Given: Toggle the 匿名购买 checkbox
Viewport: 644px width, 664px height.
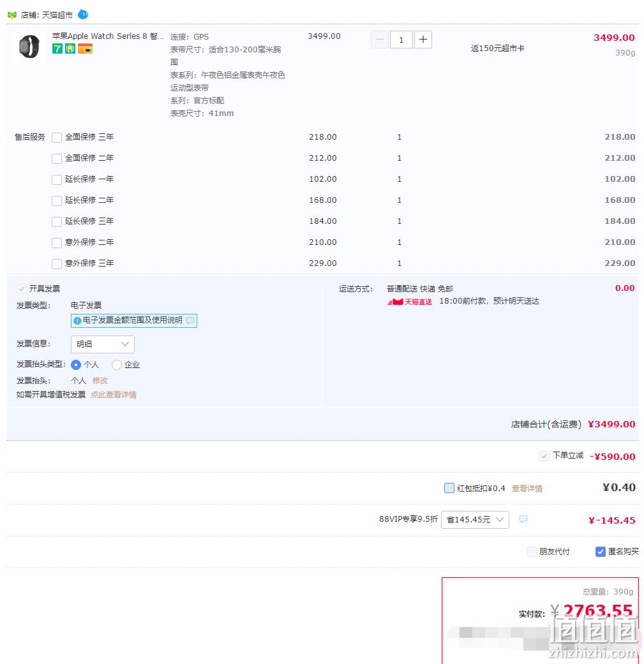Looking at the screenshot, I should 601,551.
